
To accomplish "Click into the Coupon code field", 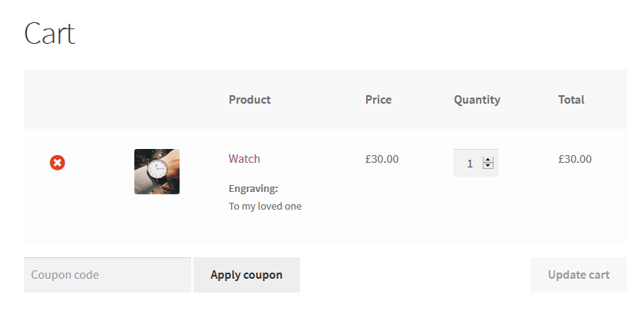I will pos(107,275).
